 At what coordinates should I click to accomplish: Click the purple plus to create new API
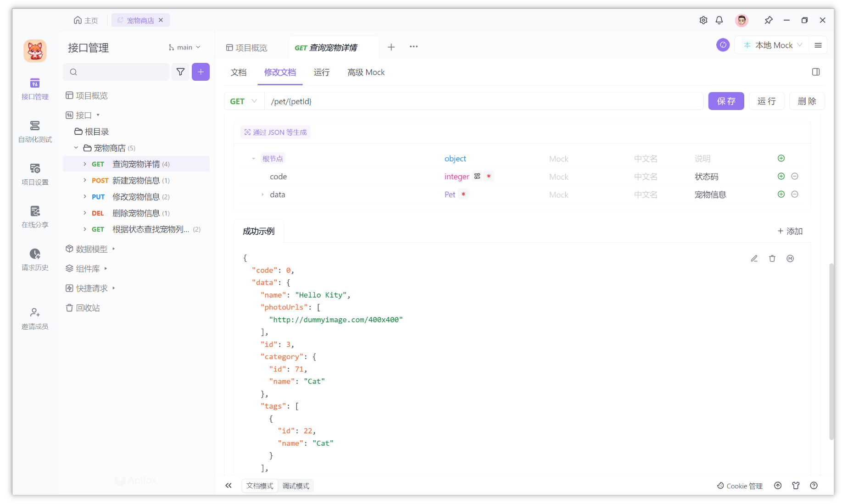(x=201, y=72)
